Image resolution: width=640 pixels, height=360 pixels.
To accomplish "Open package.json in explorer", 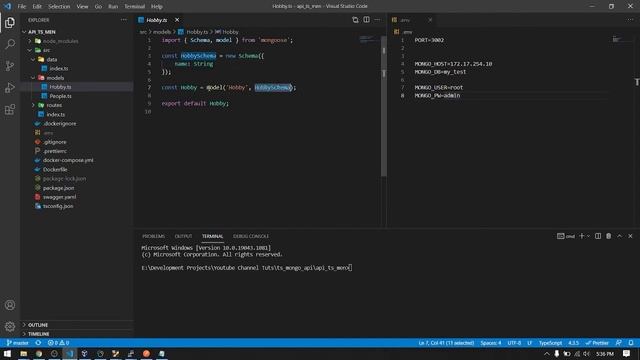I will pyautogui.click(x=78, y=188).
